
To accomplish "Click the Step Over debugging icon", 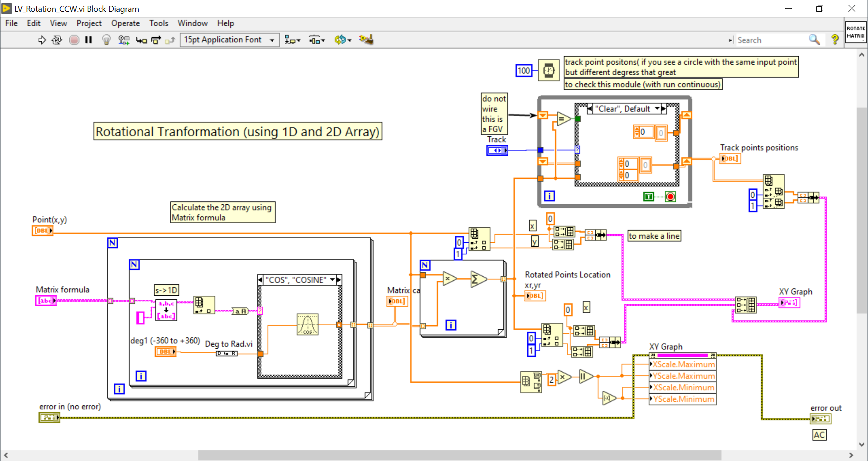I will 156,40.
